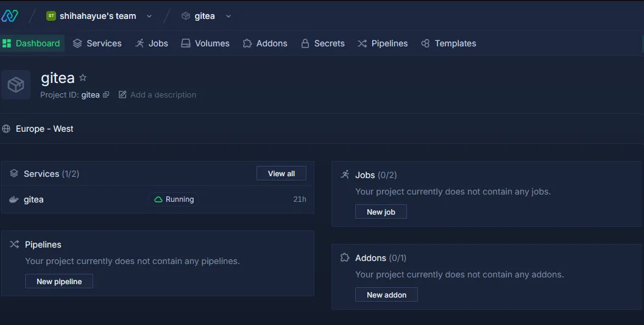Click the globe icon beside Europe - West
The width and height of the screenshot is (644, 325).
(6, 129)
